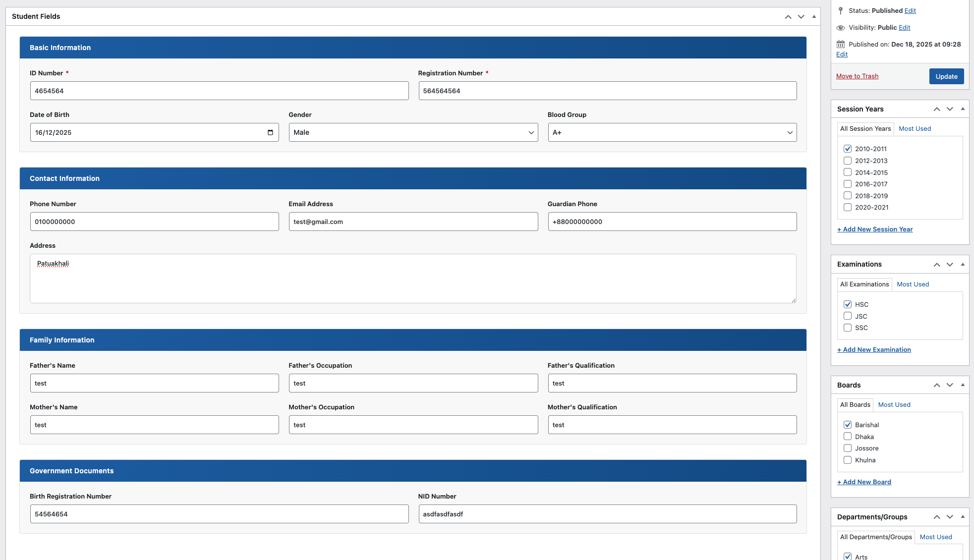Switch to Most Used tab under Boards
This screenshot has width=974, height=560.
tap(894, 404)
